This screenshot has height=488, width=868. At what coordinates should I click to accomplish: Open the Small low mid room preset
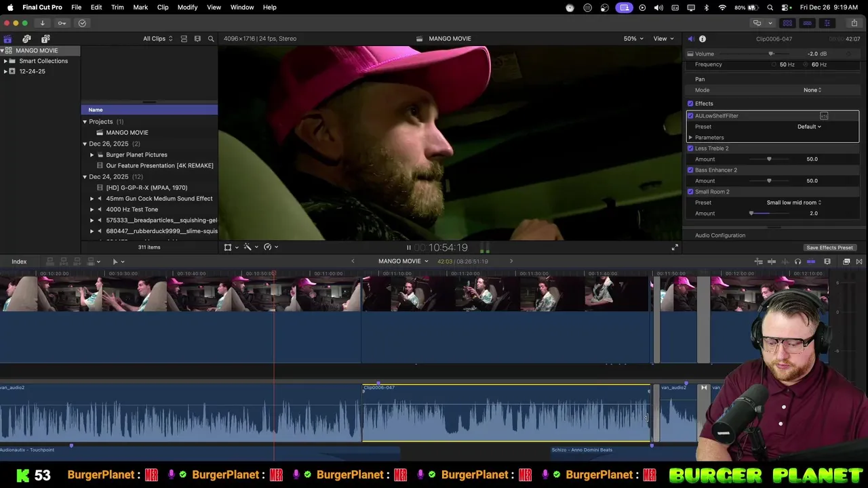pyautogui.click(x=794, y=203)
